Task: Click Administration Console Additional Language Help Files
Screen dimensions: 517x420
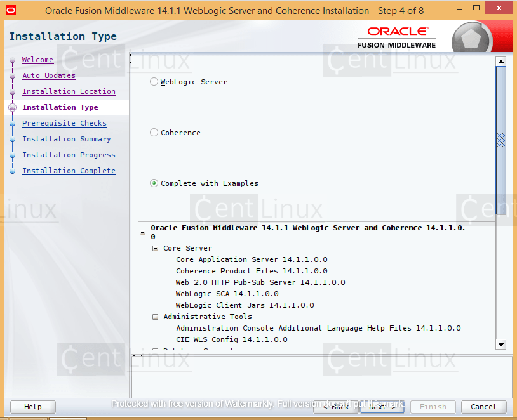Action: 318,328
